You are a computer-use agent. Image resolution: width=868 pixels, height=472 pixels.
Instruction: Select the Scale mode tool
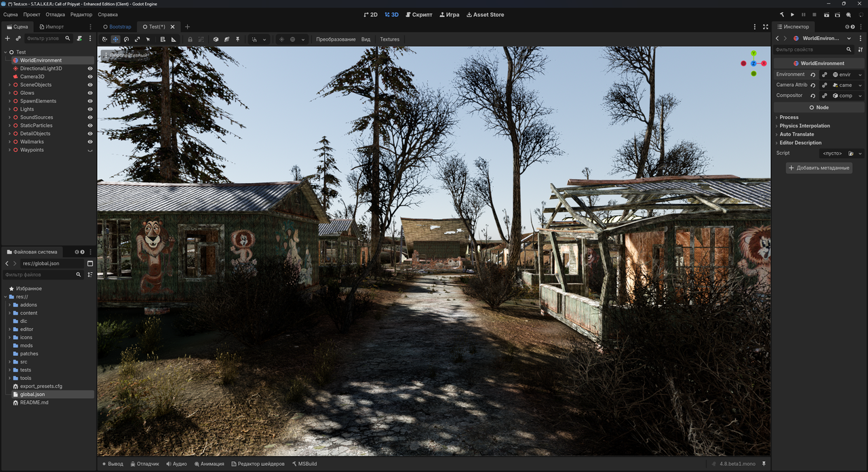pos(137,39)
